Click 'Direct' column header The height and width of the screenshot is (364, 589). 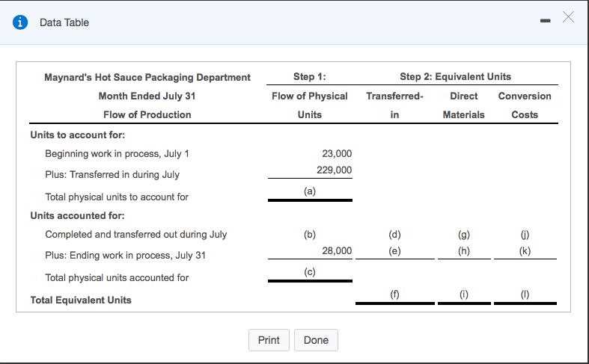(464, 96)
